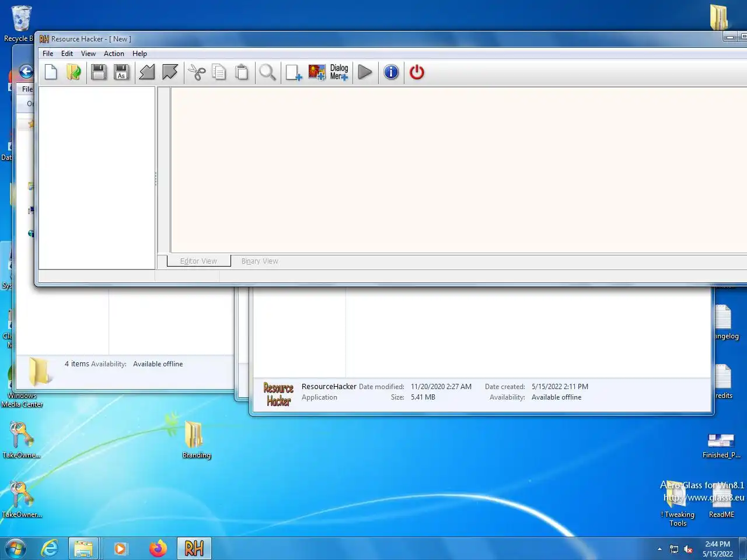Click the '4 items' text in the left Explorer window
747x560 pixels.
(x=77, y=364)
